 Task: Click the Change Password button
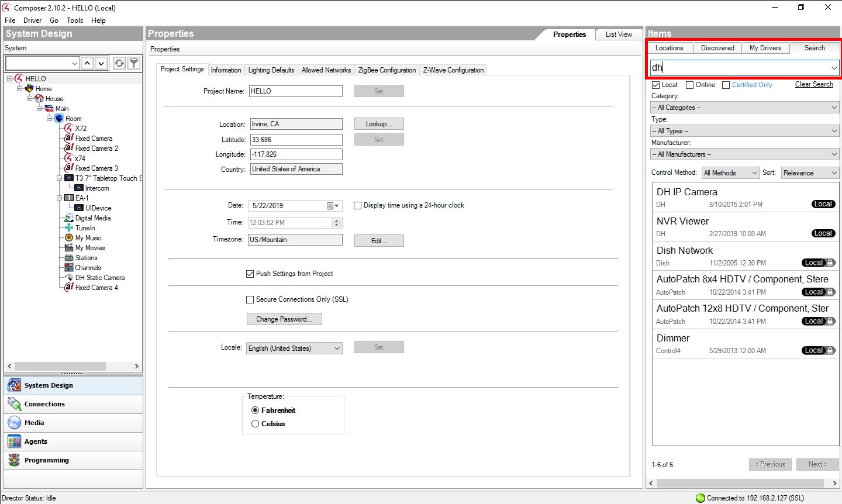pos(284,319)
